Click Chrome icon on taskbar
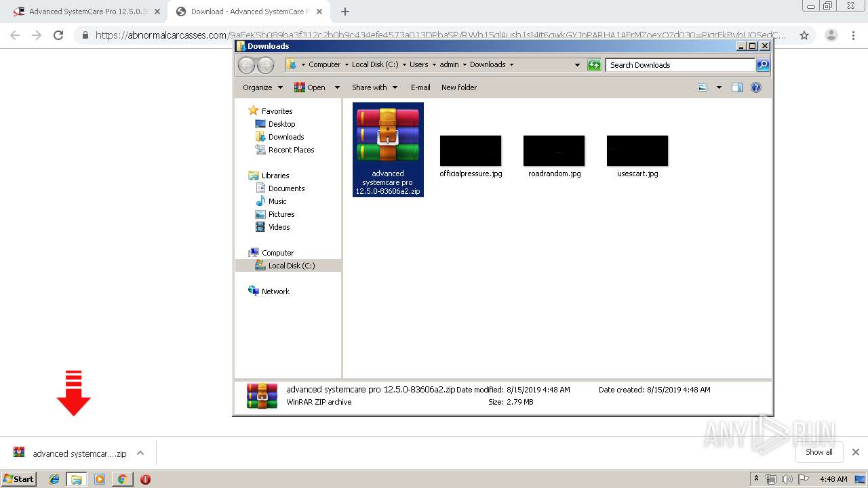The width and height of the screenshot is (868, 488). [x=122, y=479]
